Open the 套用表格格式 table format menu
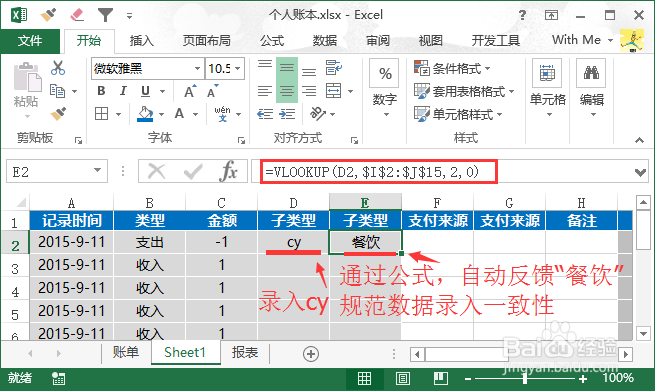Screen dimensions: 655x391 point(464,91)
